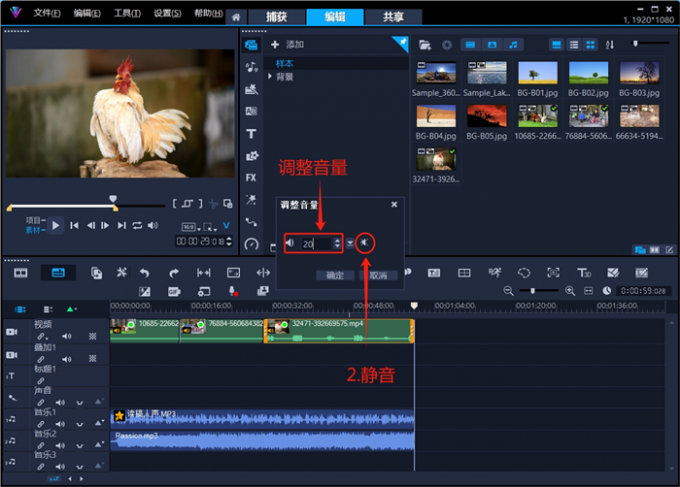
Task: Open the FX filter library panel
Action: tap(251, 178)
